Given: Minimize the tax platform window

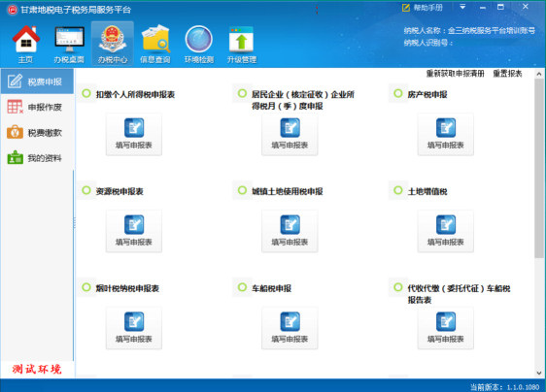Looking at the screenshot, I should [x=483, y=8].
